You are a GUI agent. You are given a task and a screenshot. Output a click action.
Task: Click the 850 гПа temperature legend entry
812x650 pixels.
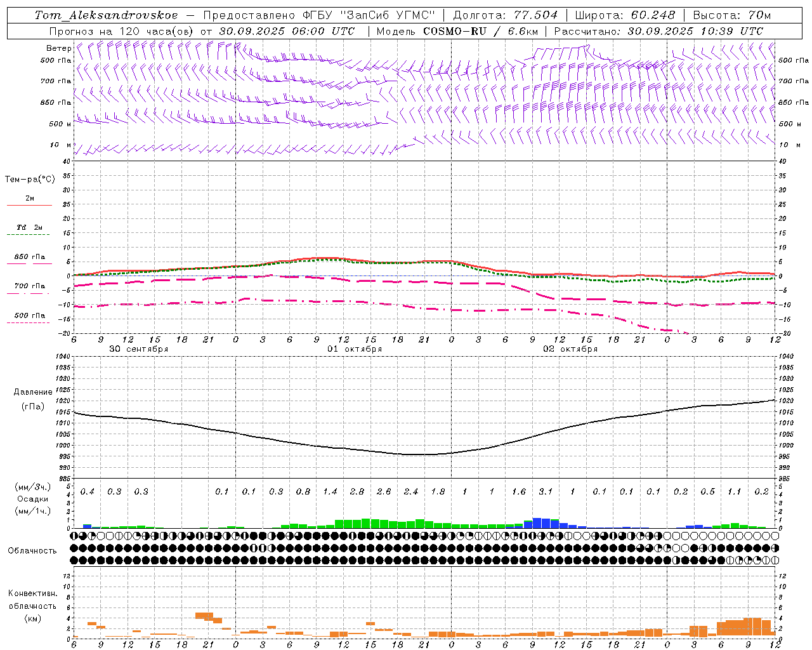30,257
